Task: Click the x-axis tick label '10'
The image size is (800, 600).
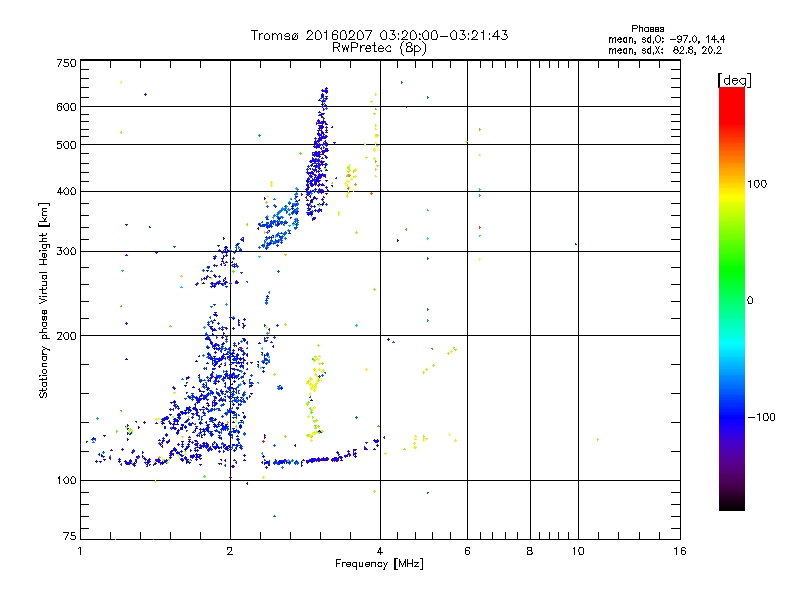Action: coord(578,551)
